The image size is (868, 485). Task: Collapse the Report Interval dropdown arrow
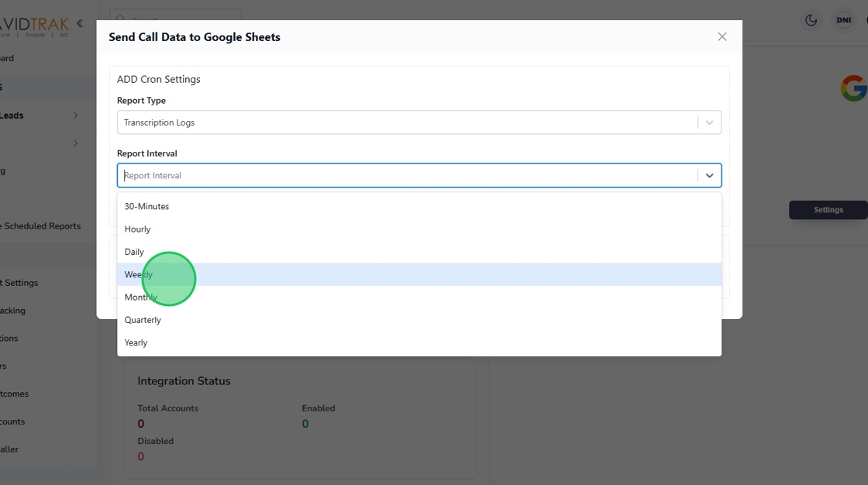[x=709, y=176]
